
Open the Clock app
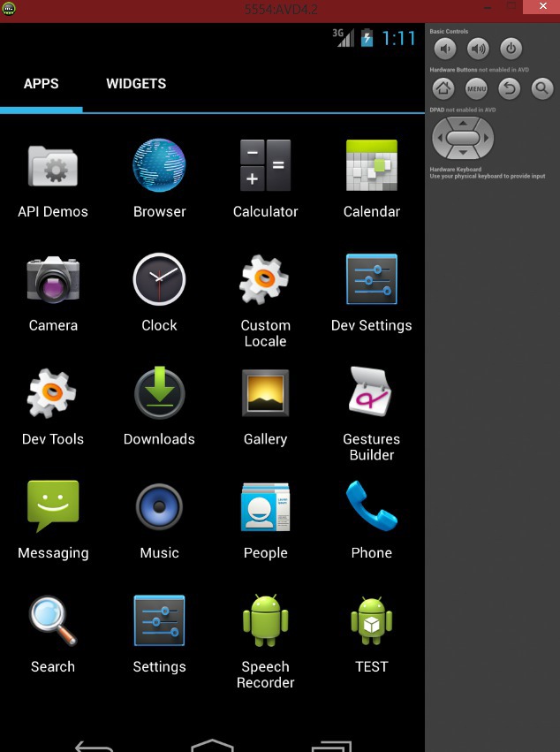(x=159, y=293)
